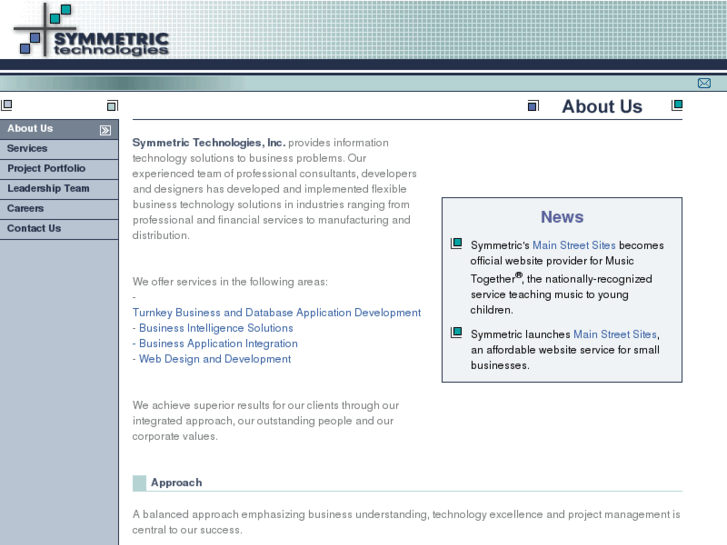Visit Web Design and Development link
727x545 pixels.
[x=215, y=359]
